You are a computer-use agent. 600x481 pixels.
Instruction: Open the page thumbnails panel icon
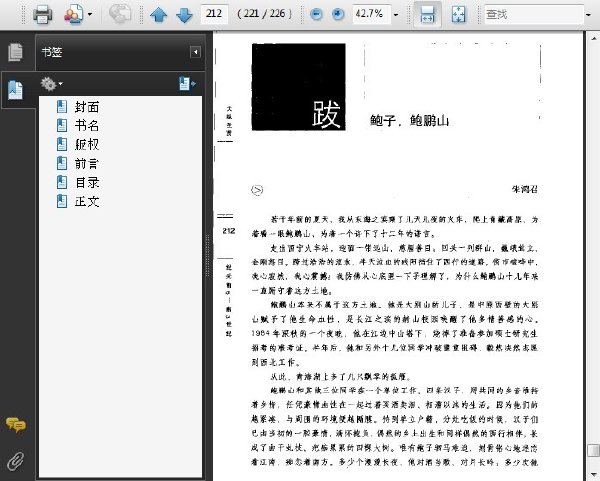tap(16, 52)
